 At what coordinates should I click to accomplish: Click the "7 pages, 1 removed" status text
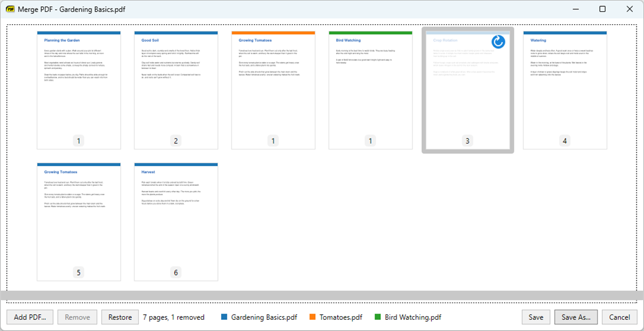[x=174, y=317]
